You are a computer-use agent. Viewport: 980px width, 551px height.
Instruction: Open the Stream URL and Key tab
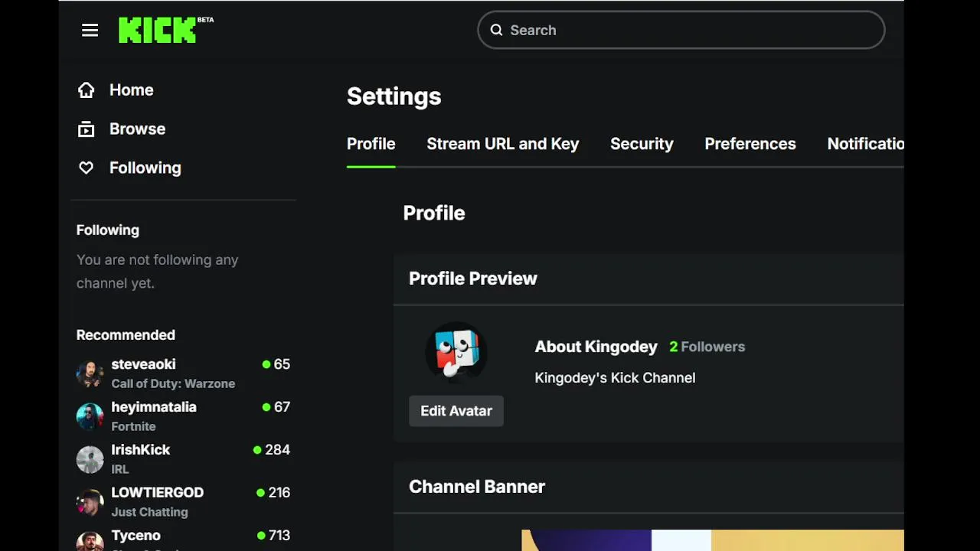(502, 144)
